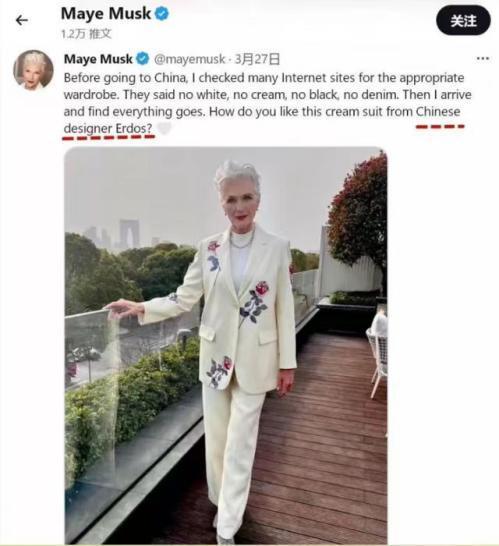Click the red dashes under Chinese
This screenshot has width=499, height=546.
pyautogui.click(x=440, y=126)
